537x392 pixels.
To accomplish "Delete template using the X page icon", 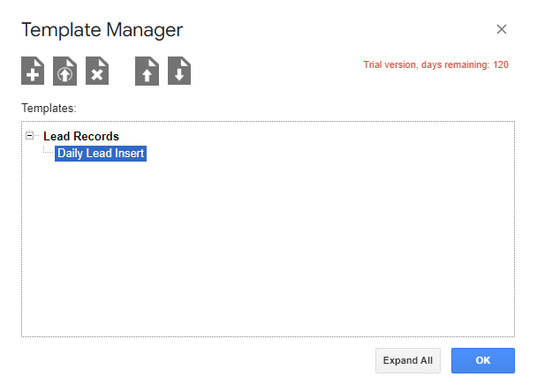I will (97, 72).
